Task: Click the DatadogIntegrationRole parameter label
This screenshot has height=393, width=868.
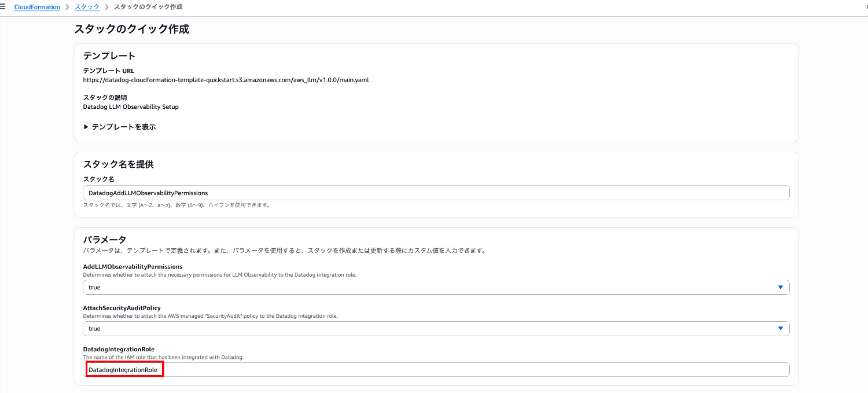Action: coord(119,349)
